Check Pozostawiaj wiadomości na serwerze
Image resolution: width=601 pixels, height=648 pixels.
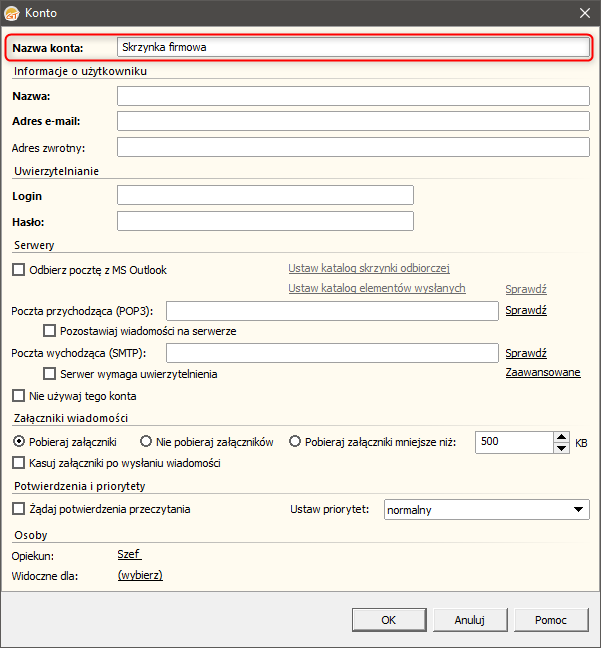(x=50, y=331)
